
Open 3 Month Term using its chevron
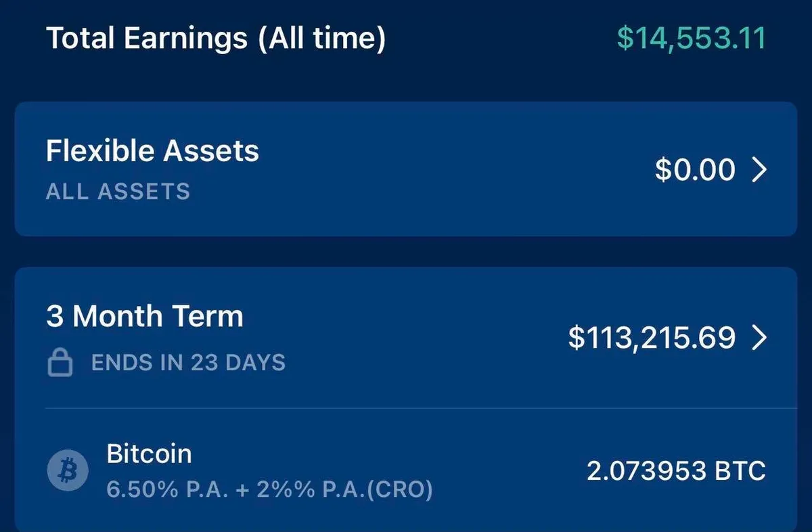(x=760, y=337)
